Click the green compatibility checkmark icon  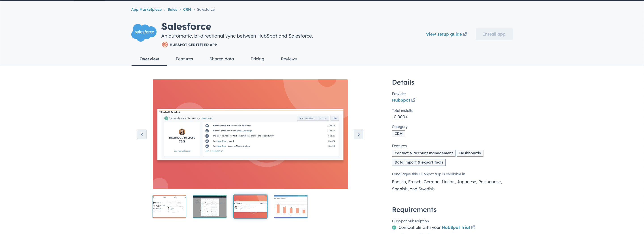(x=394, y=227)
